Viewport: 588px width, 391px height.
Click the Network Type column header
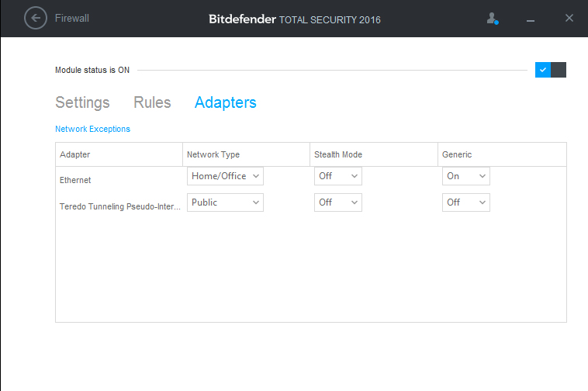(246, 154)
